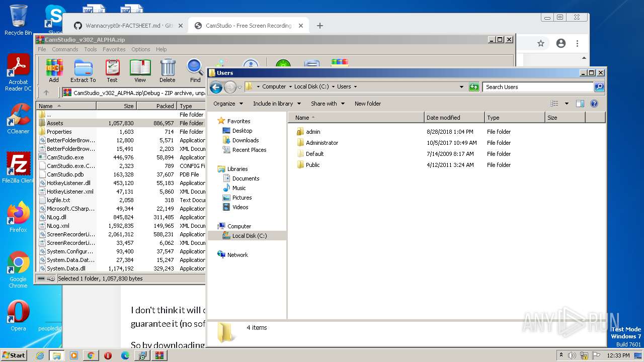
Task: Open Chrome three-dot menu
Action: pyautogui.click(x=578, y=44)
